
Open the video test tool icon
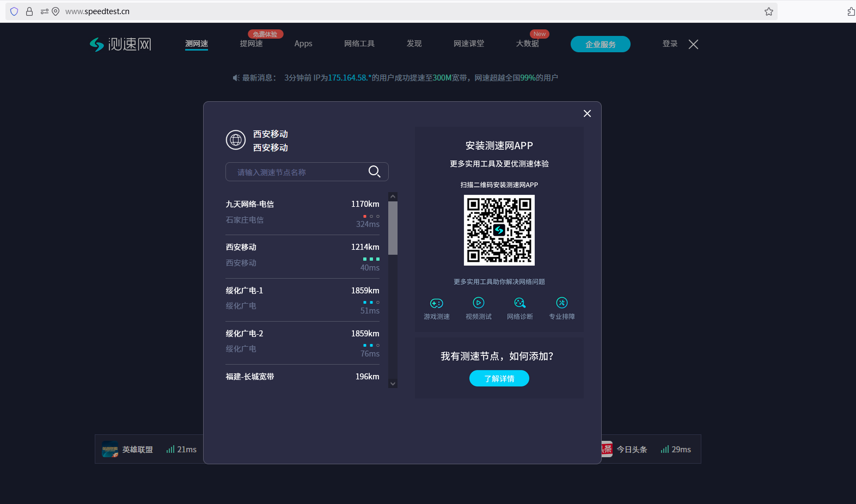(x=478, y=303)
